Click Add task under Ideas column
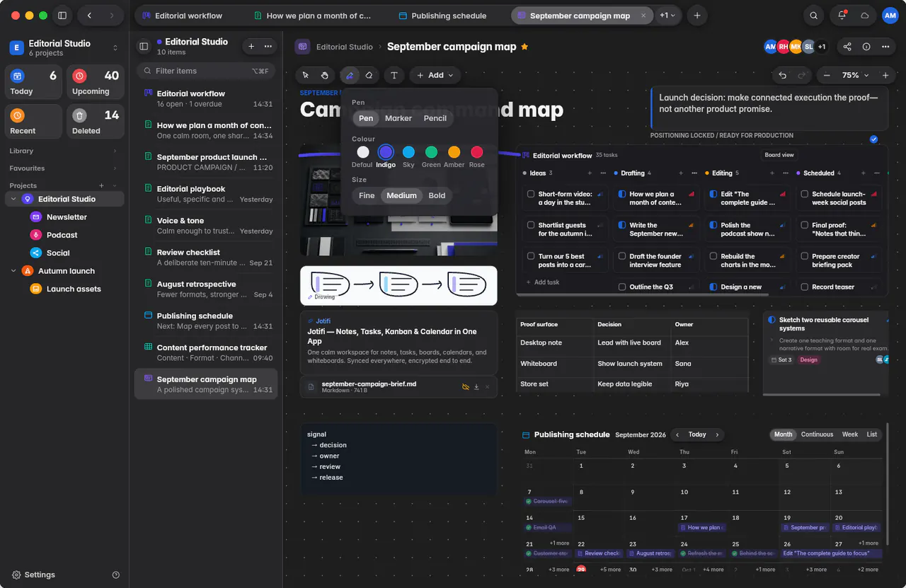Viewport: 906px width, 588px height. point(543,282)
